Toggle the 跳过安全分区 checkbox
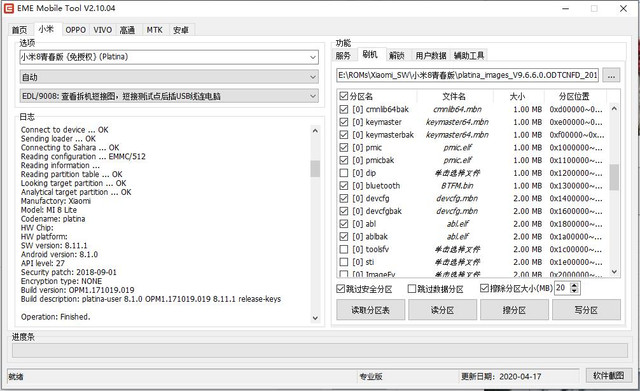Viewport: 640px width, 391px height. pyautogui.click(x=341, y=289)
